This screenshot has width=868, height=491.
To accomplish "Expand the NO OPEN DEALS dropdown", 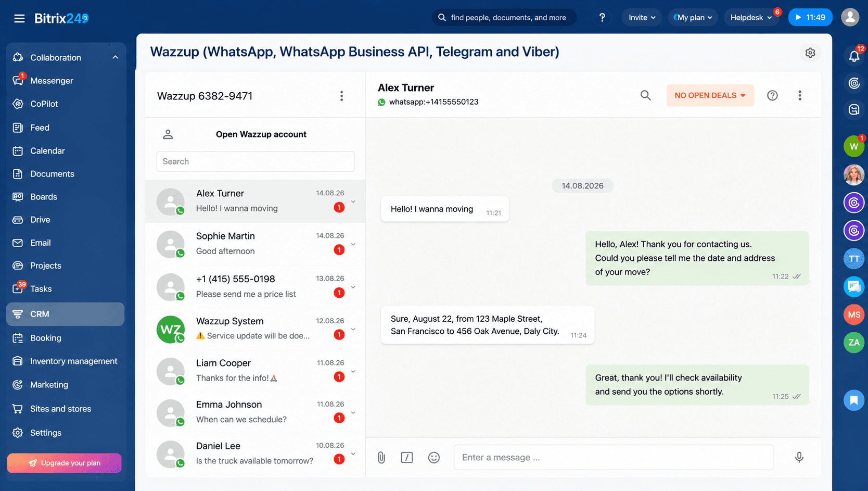I will click(x=710, y=95).
